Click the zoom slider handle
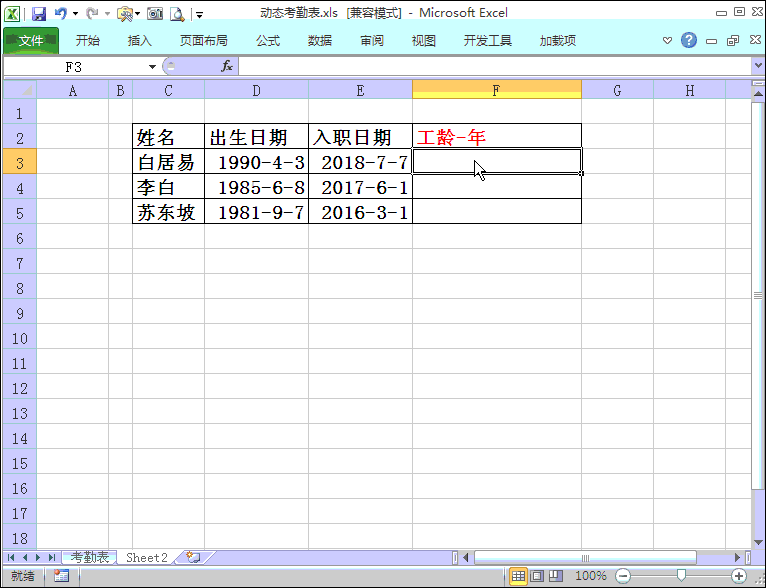Viewport: 766px width, 588px height. coord(681,576)
